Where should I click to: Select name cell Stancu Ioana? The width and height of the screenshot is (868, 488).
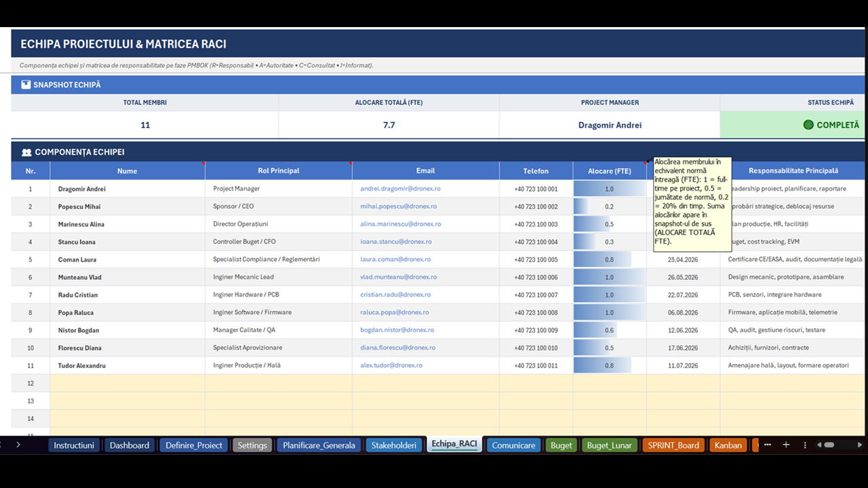pyautogui.click(x=127, y=242)
